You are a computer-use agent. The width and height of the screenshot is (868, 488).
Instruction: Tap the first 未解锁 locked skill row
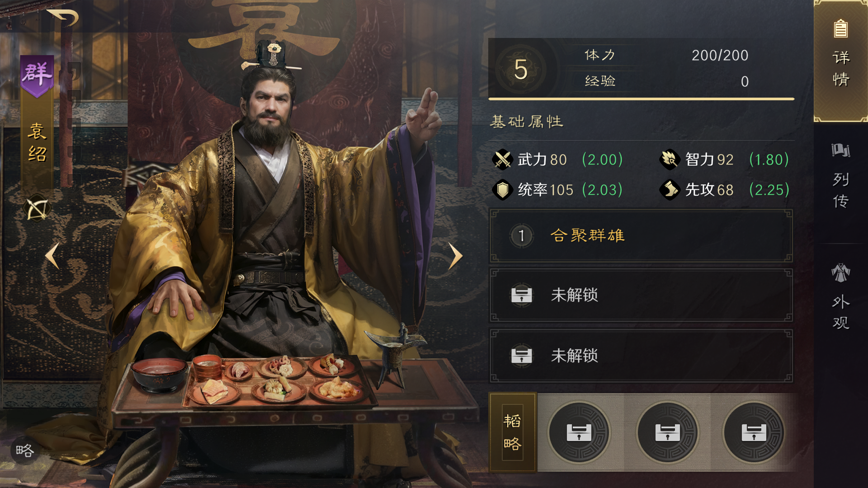coord(641,295)
